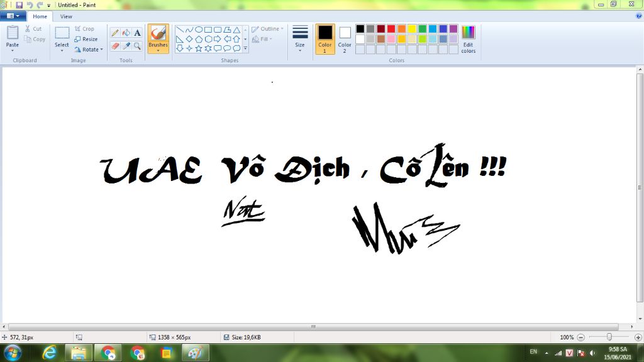The width and height of the screenshot is (644, 362).
Task: Click the zoom slider handle
Action: click(609, 337)
